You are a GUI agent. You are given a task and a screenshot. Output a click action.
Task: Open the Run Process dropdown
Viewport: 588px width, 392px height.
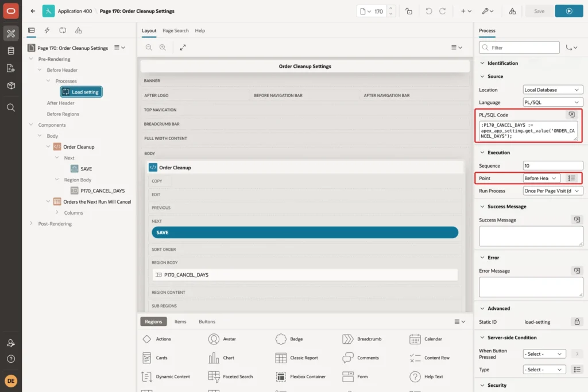click(553, 191)
